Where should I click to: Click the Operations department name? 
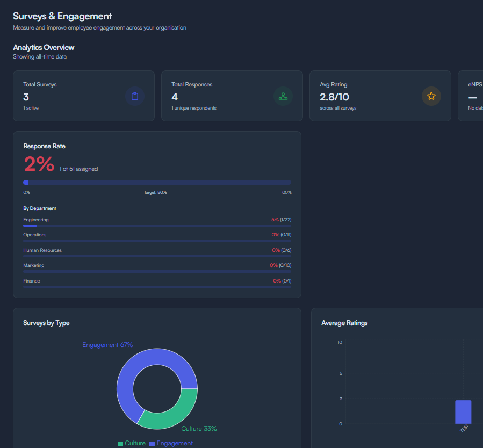point(35,235)
